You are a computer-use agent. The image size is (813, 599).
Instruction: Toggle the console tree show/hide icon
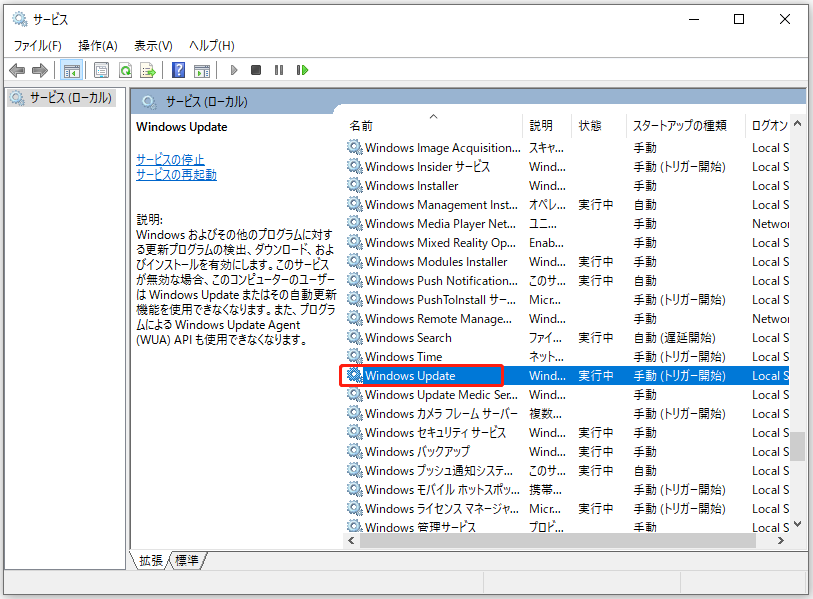coord(72,70)
